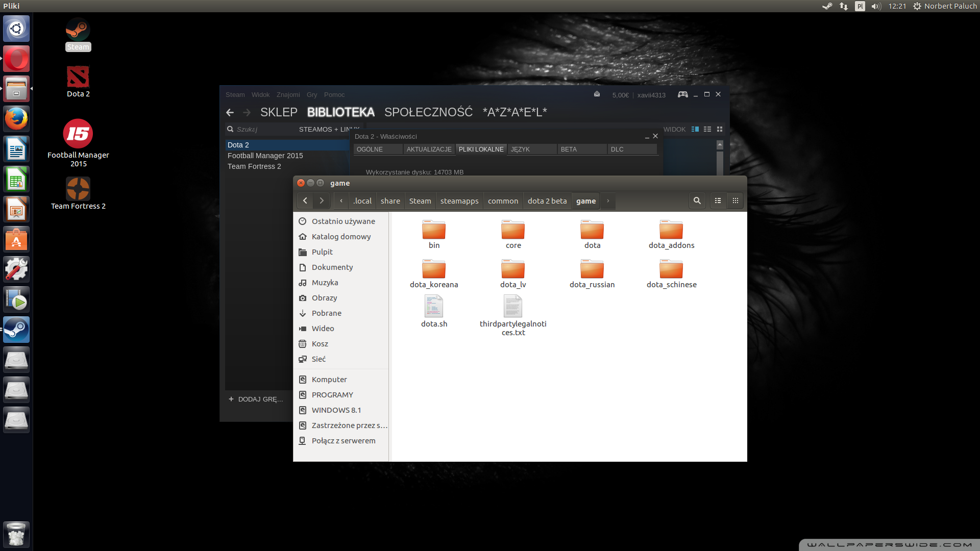Open the dota_schinese folder
Screen dimensions: 980x551
671,273
